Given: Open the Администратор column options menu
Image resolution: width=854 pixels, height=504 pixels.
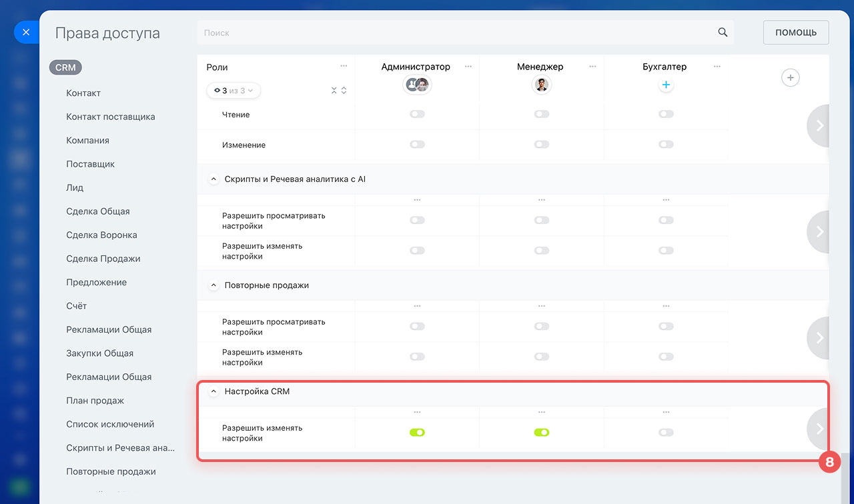Looking at the screenshot, I should coord(468,67).
